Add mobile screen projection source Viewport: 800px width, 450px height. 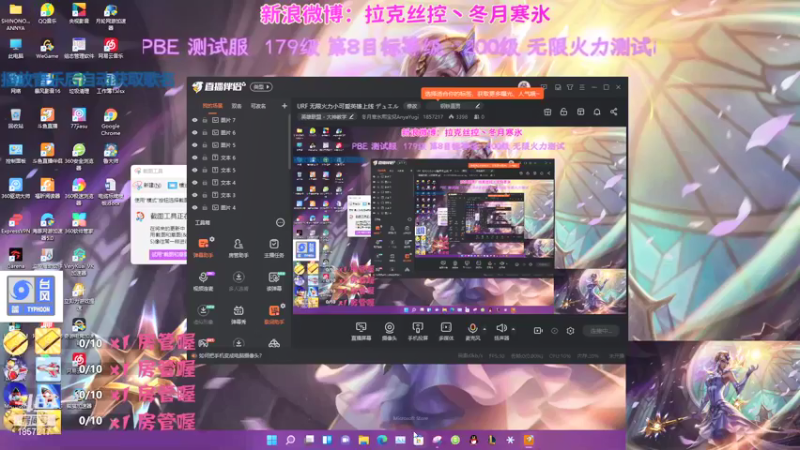pos(417,331)
